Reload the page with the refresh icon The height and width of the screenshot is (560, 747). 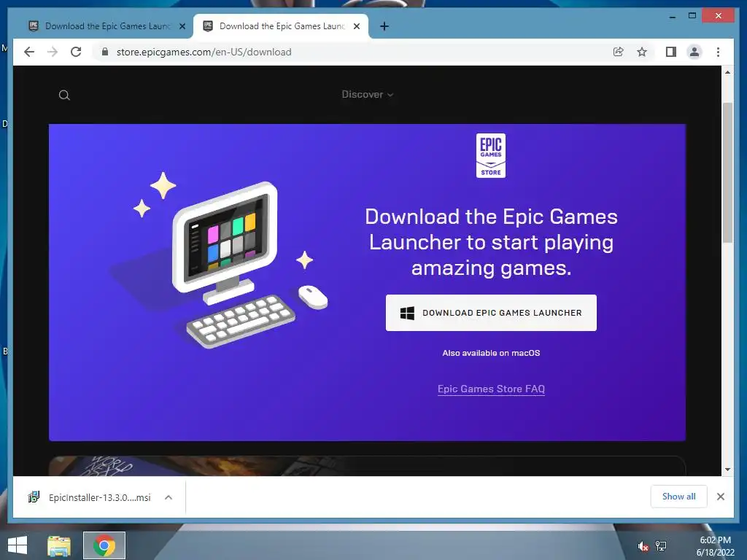[76, 52]
